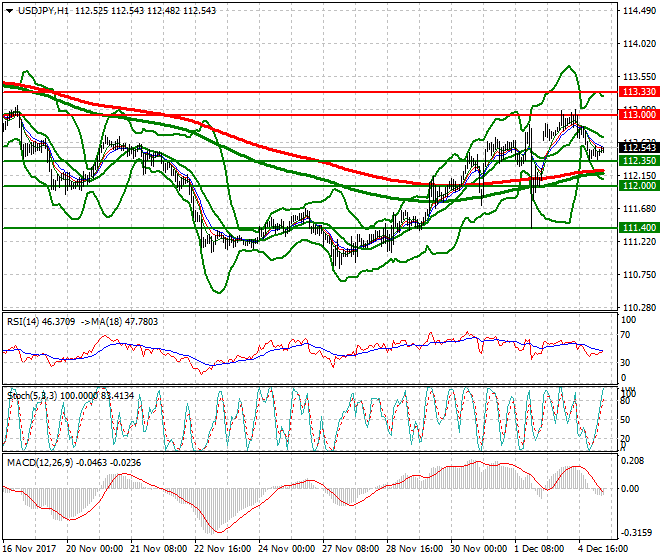Click the MACD scale value 0.208
The width and height of the screenshot is (660, 560).
pyautogui.click(x=633, y=461)
